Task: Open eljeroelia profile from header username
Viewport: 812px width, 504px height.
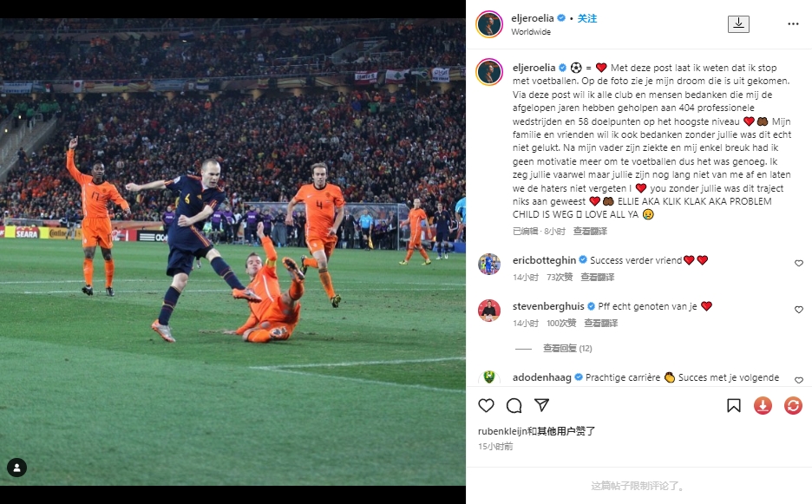Action: click(x=533, y=18)
